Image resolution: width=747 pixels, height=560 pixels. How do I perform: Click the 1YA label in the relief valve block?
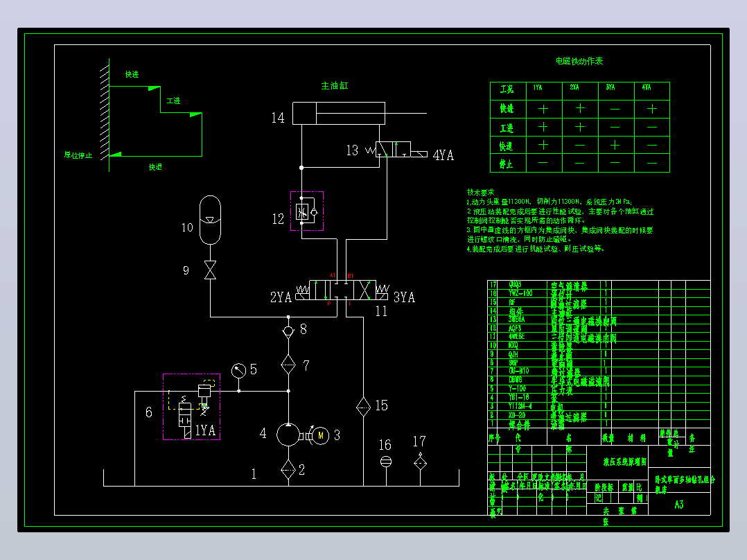click(x=205, y=430)
